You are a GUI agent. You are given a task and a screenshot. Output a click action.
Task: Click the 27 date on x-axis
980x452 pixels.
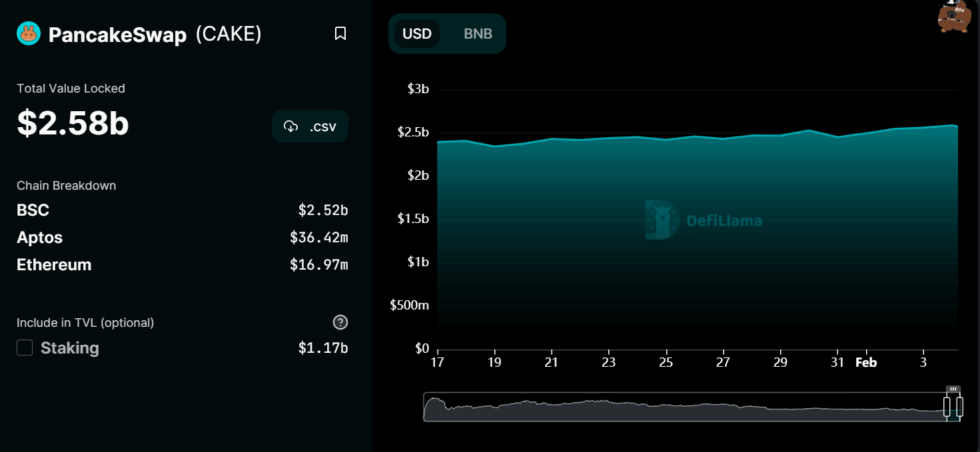pyautogui.click(x=723, y=363)
